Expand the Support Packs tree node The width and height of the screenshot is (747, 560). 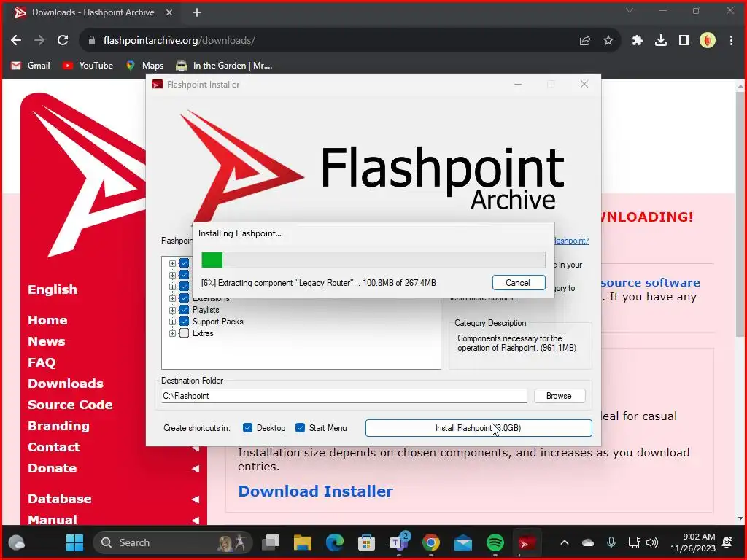[172, 322]
